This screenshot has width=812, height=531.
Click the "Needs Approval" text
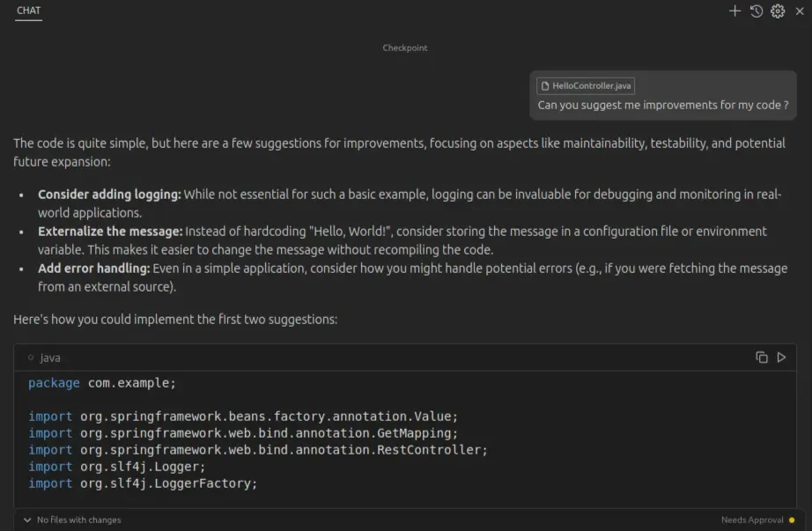point(755,520)
